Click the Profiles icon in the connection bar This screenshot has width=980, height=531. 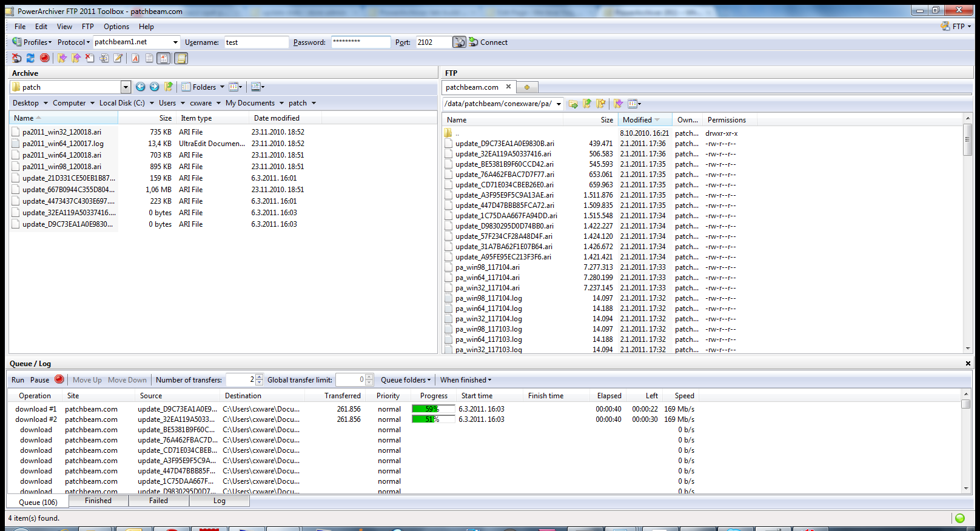(17, 42)
